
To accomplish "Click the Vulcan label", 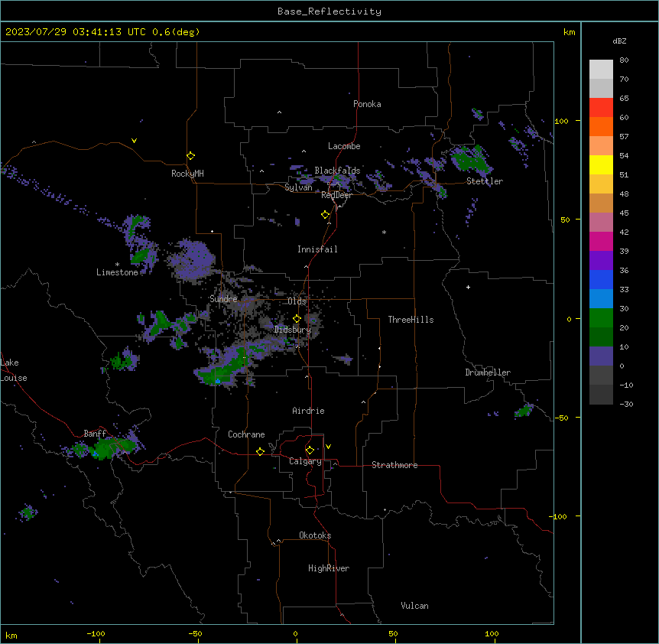I will pos(415,606).
